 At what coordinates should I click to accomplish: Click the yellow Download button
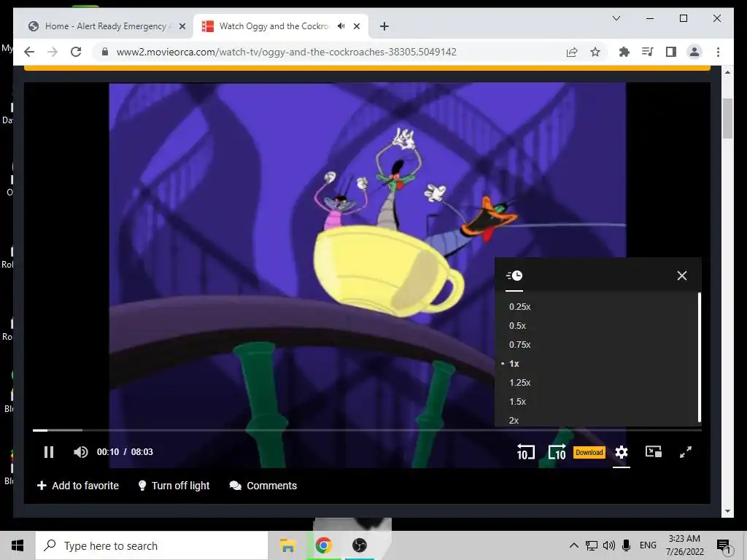589,452
